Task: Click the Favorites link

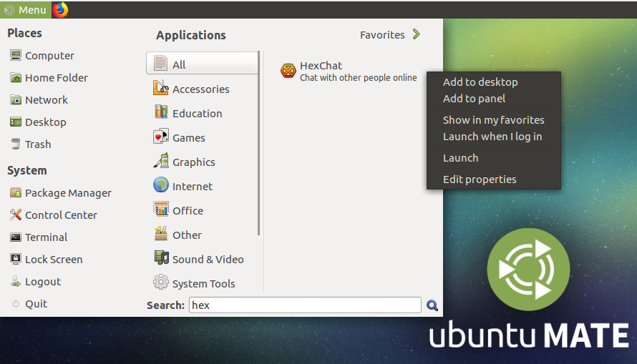Action: click(382, 35)
